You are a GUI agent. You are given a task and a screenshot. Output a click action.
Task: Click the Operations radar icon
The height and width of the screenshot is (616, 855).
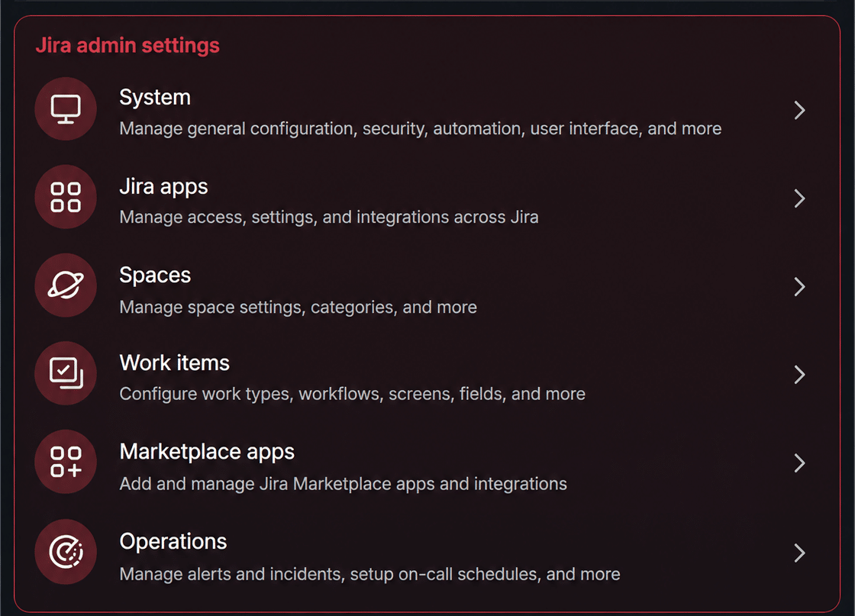pos(66,552)
